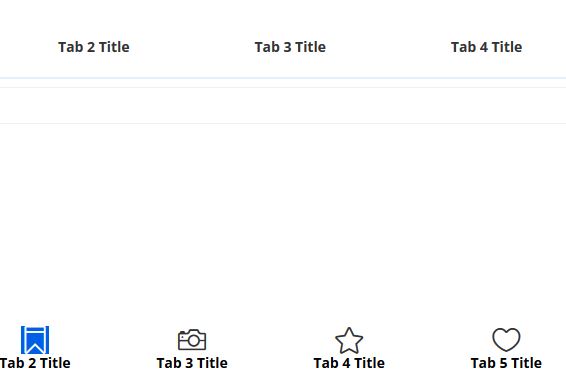Click the faint gray divider below the content strip
This screenshot has height=381, width=566.
[x=283, y=124]
